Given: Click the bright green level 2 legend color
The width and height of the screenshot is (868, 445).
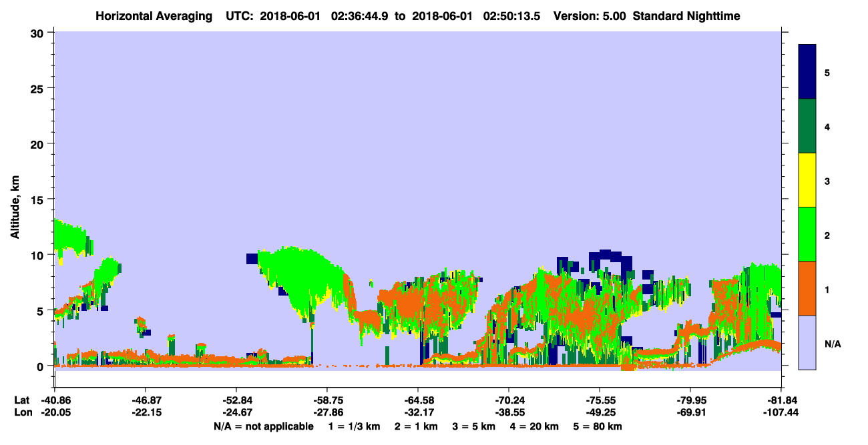Looking at the screenshot, I should [x=807, y=234].
